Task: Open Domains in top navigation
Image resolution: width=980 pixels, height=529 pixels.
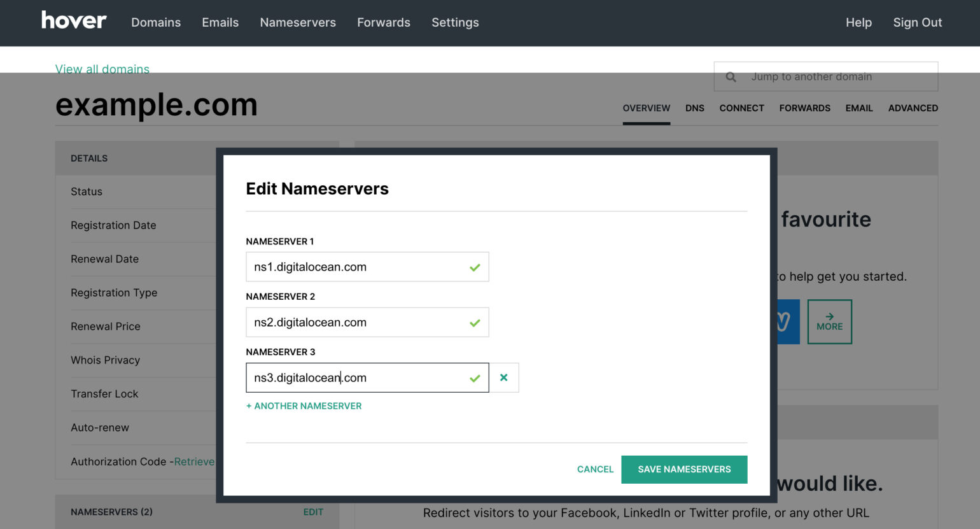Action: [156, 22]
